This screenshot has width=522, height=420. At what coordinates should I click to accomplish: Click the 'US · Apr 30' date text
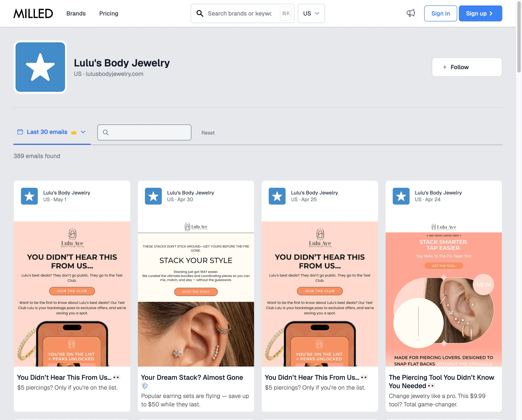[x=180, y=200]
